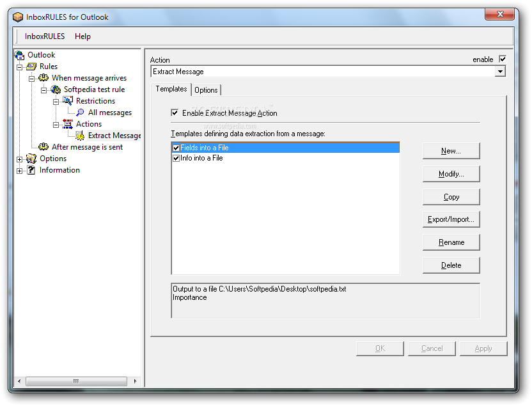Click the InboxRULES title bar box icon
532x406 pixels.
pyautogui.click(x=18, y=17)
